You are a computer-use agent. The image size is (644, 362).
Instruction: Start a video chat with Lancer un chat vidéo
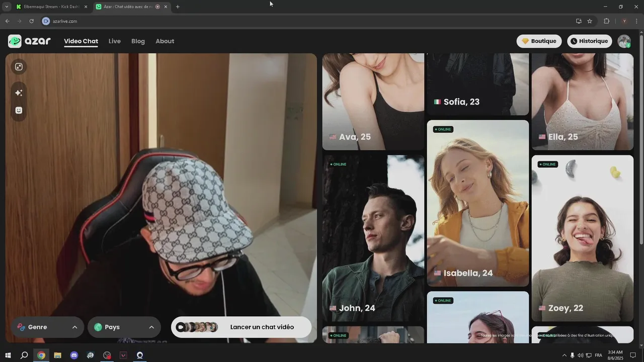pyautogui.click(x=241, y=327)
